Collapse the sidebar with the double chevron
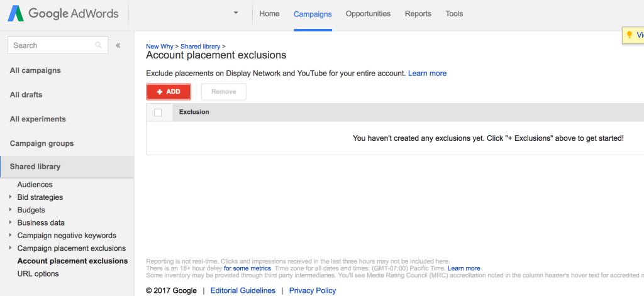This screenshot has height=296, width=644. click(118, 45)
